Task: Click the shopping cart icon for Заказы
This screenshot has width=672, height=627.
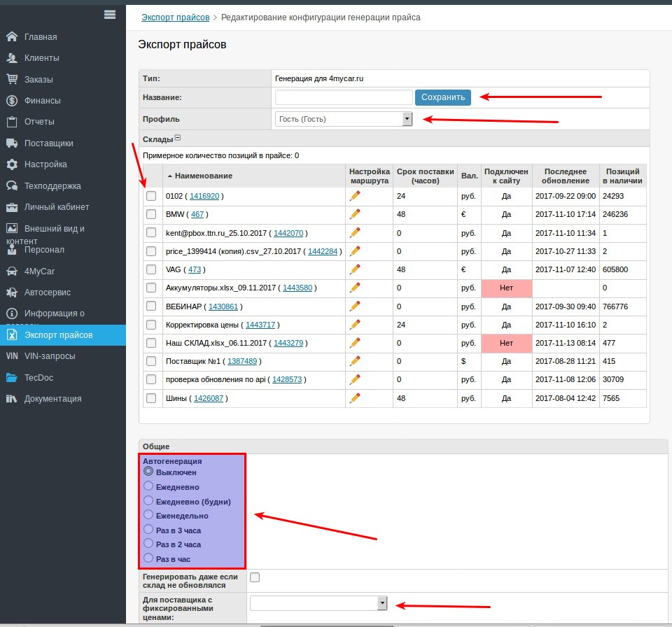Action: point(12,79)
